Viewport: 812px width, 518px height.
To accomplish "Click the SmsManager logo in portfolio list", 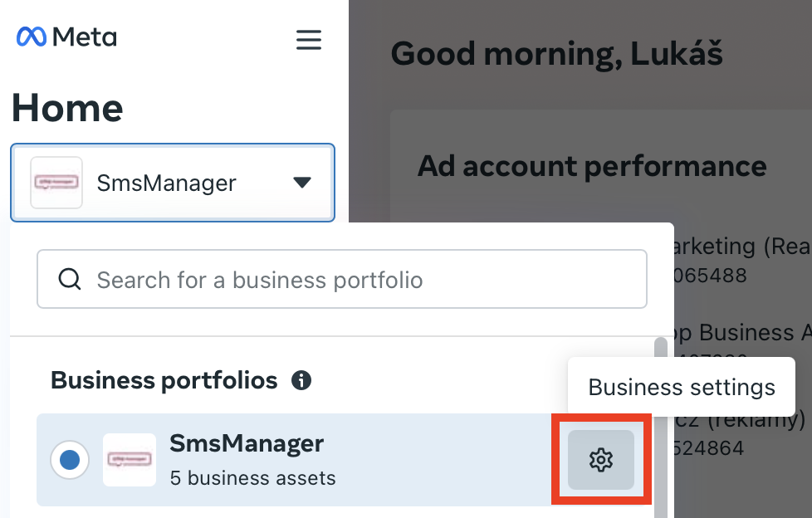I will (129, 459).
